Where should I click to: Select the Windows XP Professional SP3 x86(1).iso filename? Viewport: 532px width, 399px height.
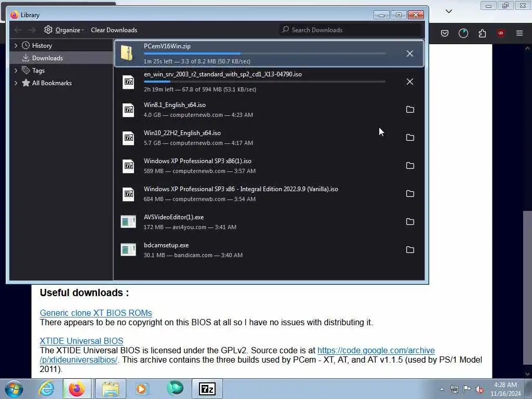coord(197,161)
